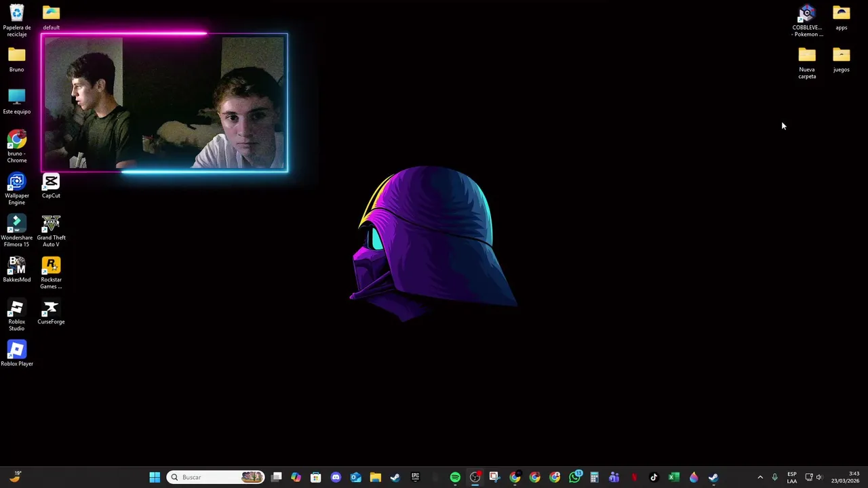Open the volume speaker tray icon

pos(818,477)
